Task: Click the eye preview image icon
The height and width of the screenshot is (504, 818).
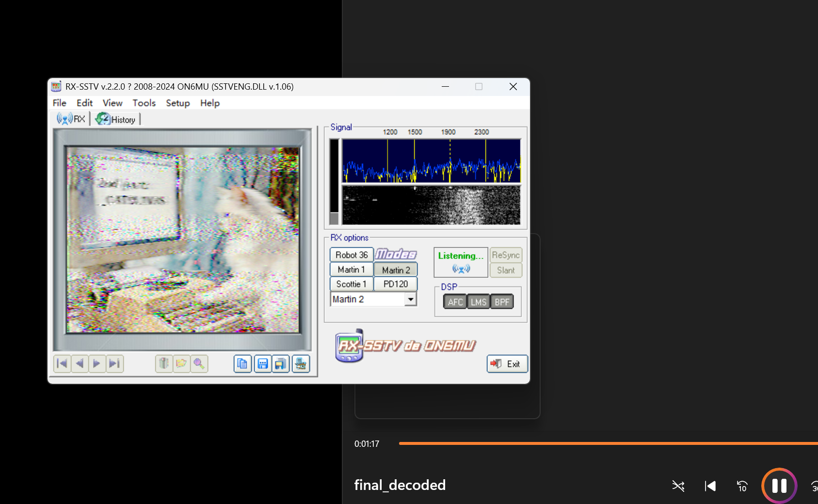Action: 301,364
